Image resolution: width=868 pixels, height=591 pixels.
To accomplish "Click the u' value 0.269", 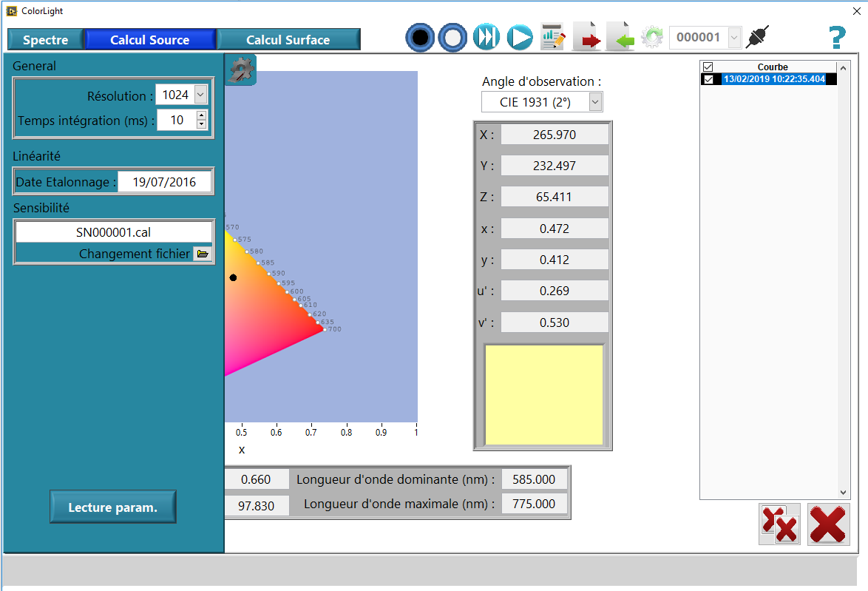I will [554, 291].
